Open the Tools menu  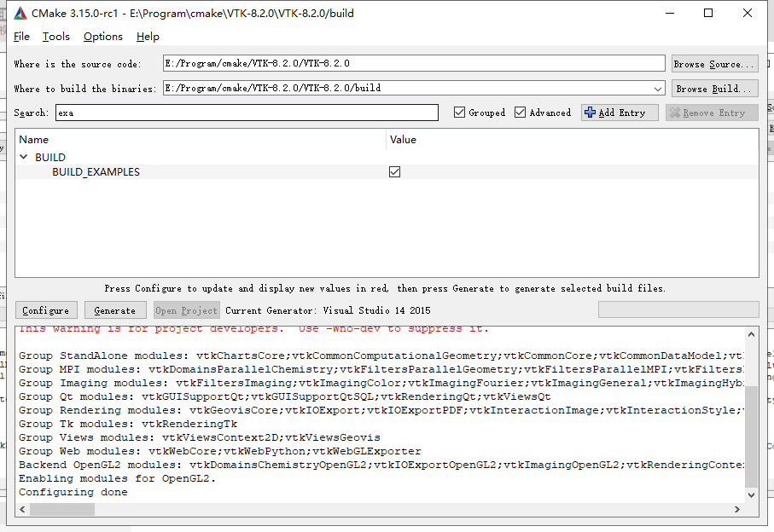55,37
